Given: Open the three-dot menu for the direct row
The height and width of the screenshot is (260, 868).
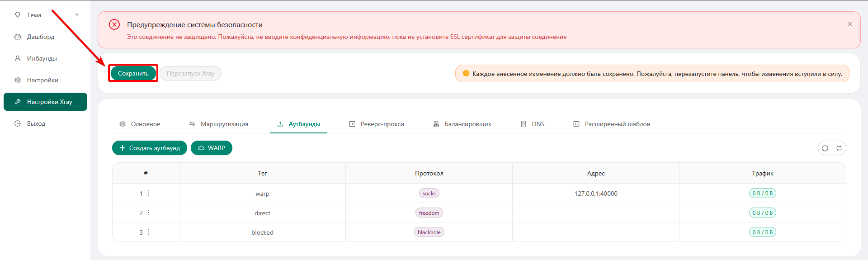Looking at the screenshot, I should coord(148,213).
